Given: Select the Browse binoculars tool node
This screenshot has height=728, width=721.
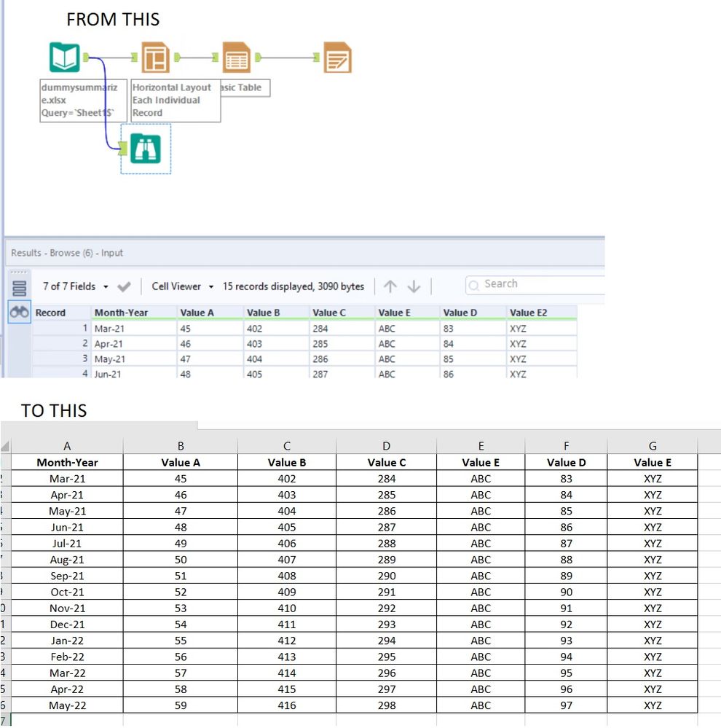Looking at the screenshot, I should (144, 149).
